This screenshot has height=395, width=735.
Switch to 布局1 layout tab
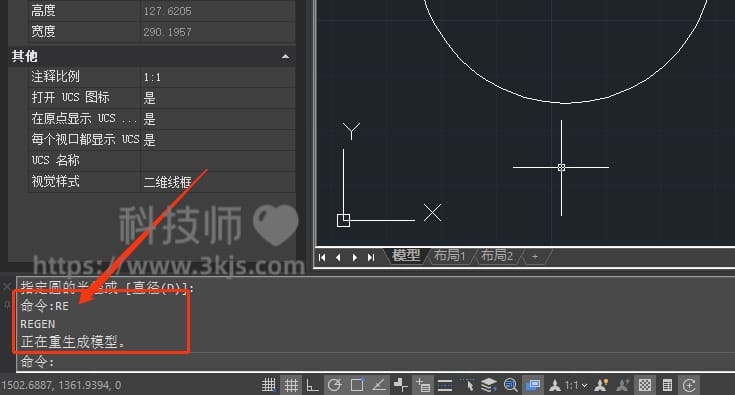[449, 256]
